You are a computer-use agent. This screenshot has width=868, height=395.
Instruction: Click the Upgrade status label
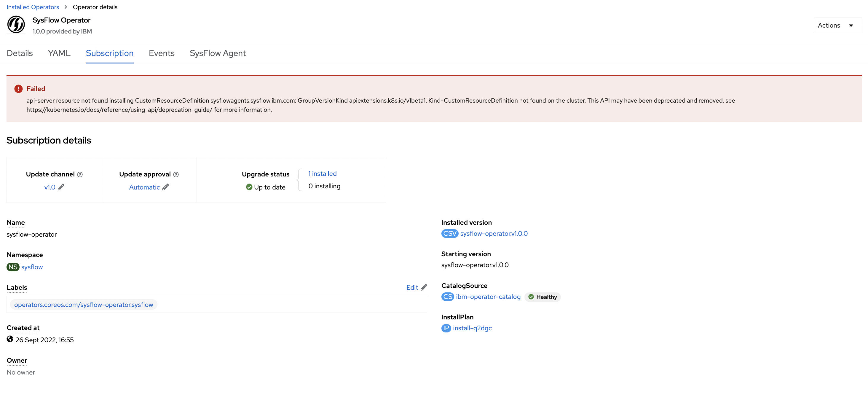[266, 174]
